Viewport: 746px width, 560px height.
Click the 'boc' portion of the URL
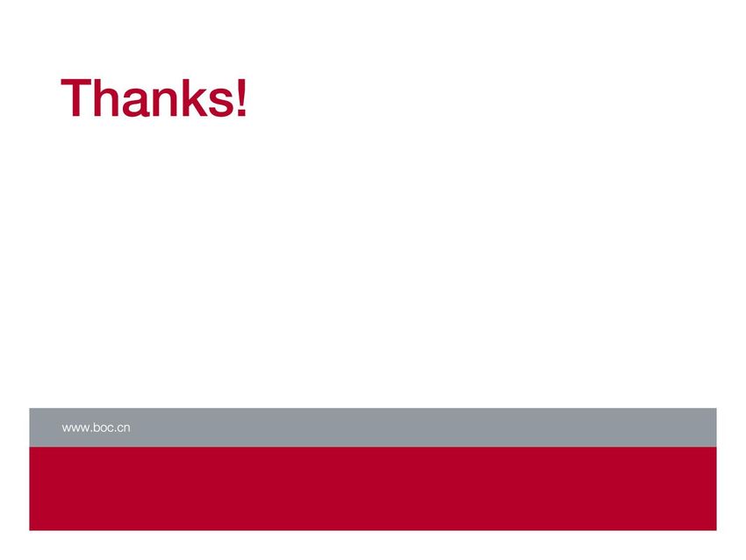tap(104, 427)
